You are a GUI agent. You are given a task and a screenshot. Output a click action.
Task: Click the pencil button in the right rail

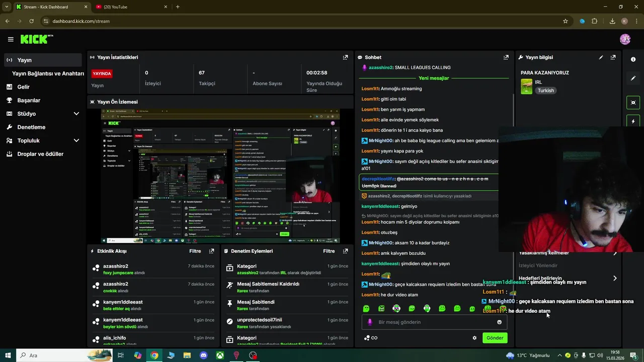pyautogui.click(x=633, y=78)
